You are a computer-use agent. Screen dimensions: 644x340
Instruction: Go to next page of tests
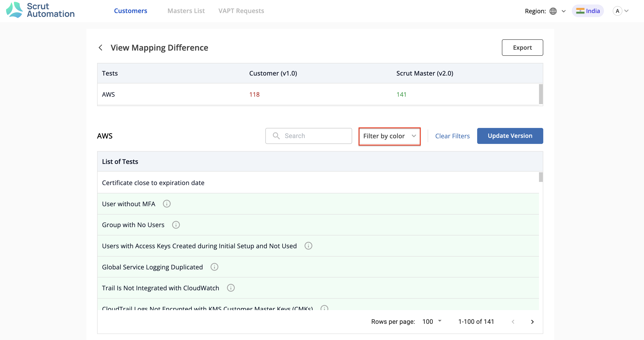pyautogui.click(x=532, y=322)
